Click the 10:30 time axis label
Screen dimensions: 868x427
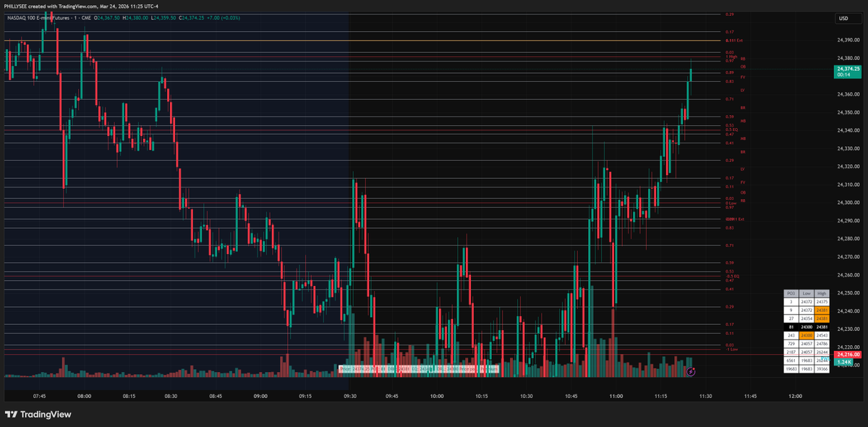[526, 396]
